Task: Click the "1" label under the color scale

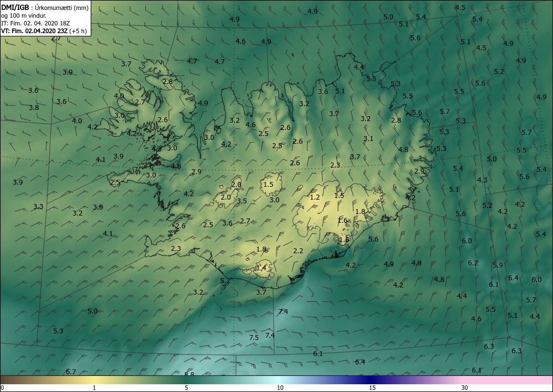Action: coord(94,388)
